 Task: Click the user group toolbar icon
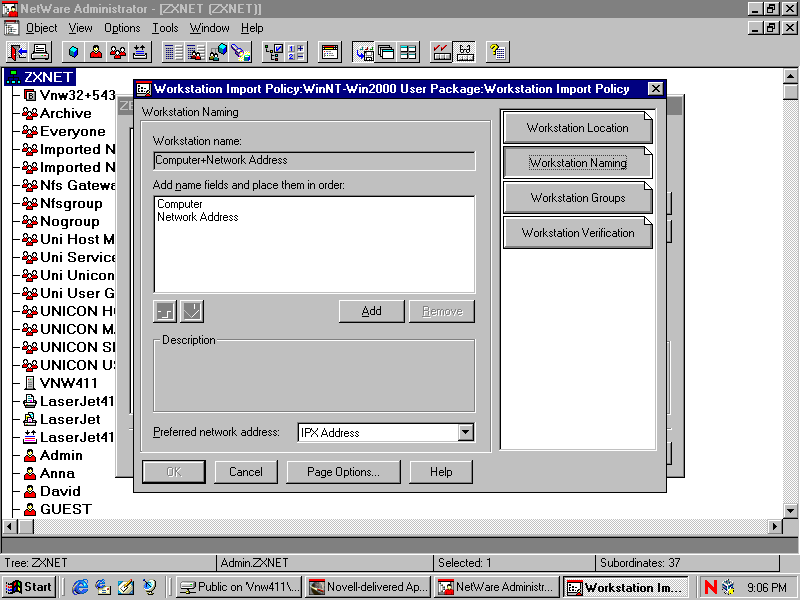point(117,52)
